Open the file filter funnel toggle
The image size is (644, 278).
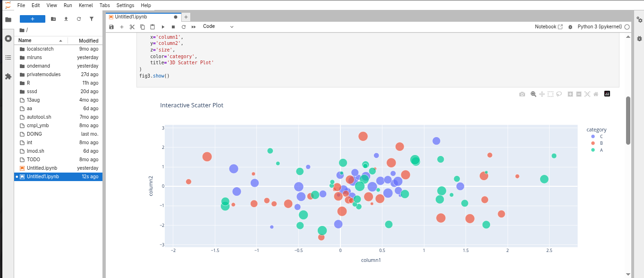click(x=92, y=19)
